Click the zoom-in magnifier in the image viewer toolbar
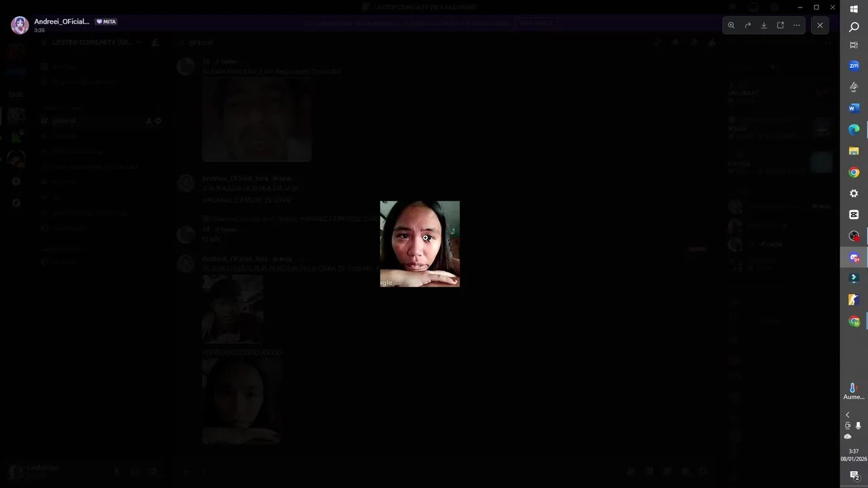Screen dimensions: 868x488 point(731,25)
